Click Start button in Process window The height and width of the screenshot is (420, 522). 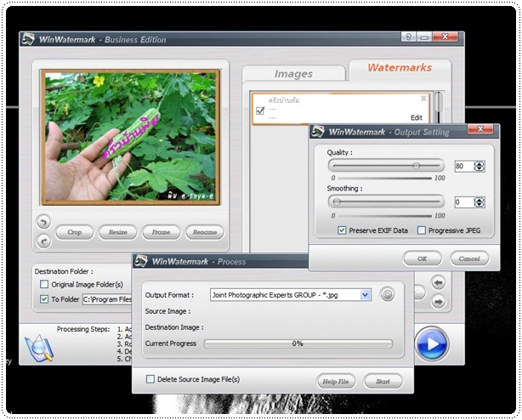click(x=383, y=382)
